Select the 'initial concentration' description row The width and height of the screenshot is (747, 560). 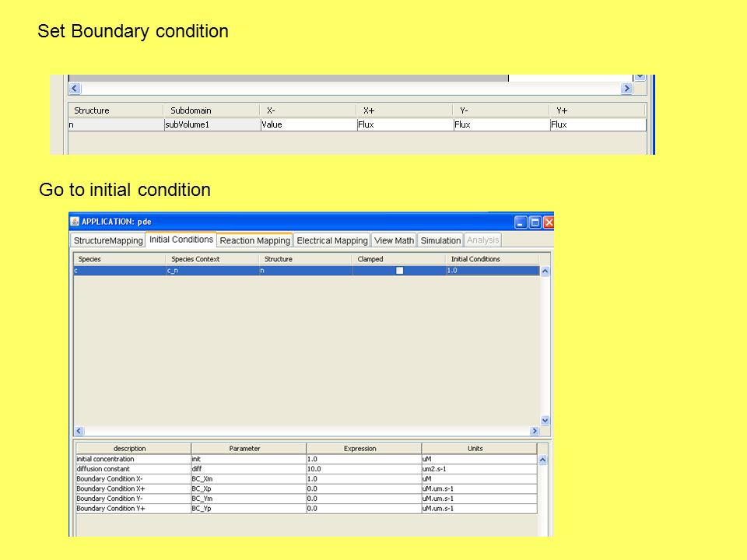click(133, 459)
